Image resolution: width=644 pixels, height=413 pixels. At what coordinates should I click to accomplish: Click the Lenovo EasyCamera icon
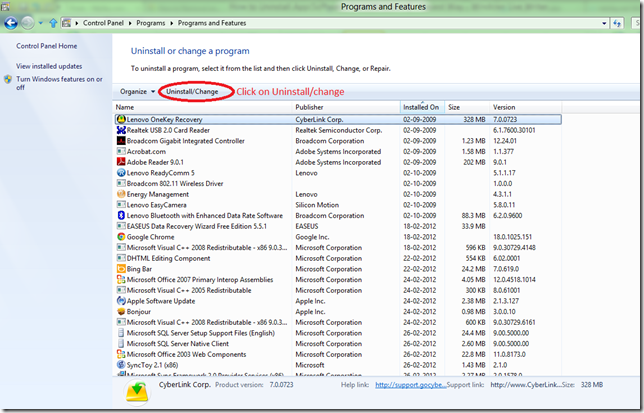121,205
